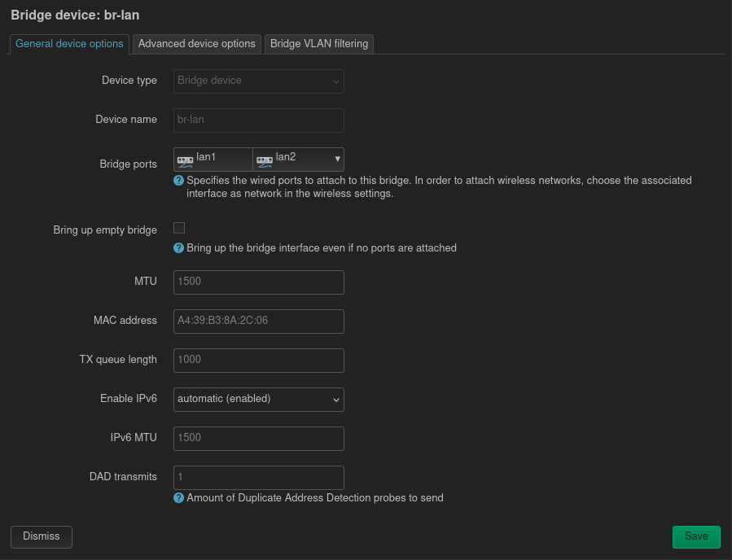This screenshot has height=560, width=732.
Task: Open the Bridge ports dropdown arrow
Action: (338, 160)
